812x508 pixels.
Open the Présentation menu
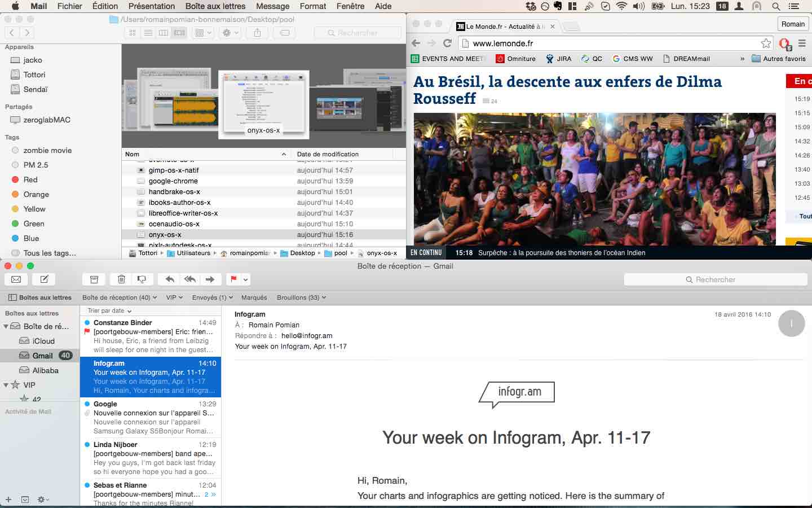[x=152, y=6]
